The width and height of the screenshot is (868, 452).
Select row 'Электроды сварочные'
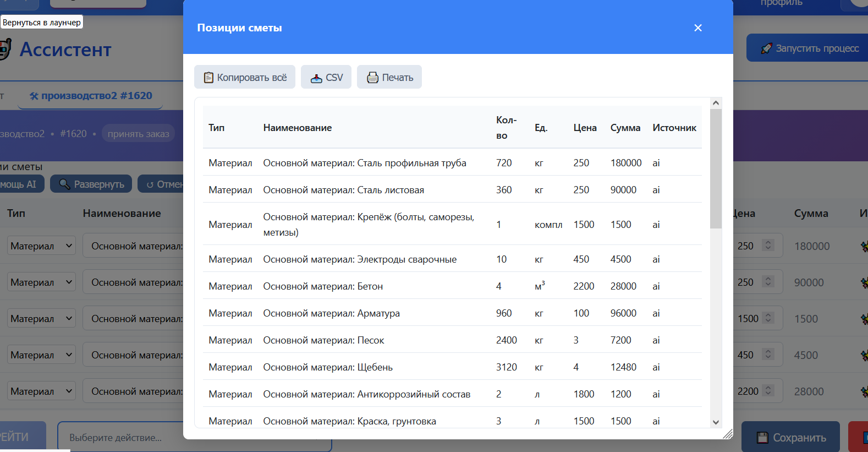click(x=452, y=259)
